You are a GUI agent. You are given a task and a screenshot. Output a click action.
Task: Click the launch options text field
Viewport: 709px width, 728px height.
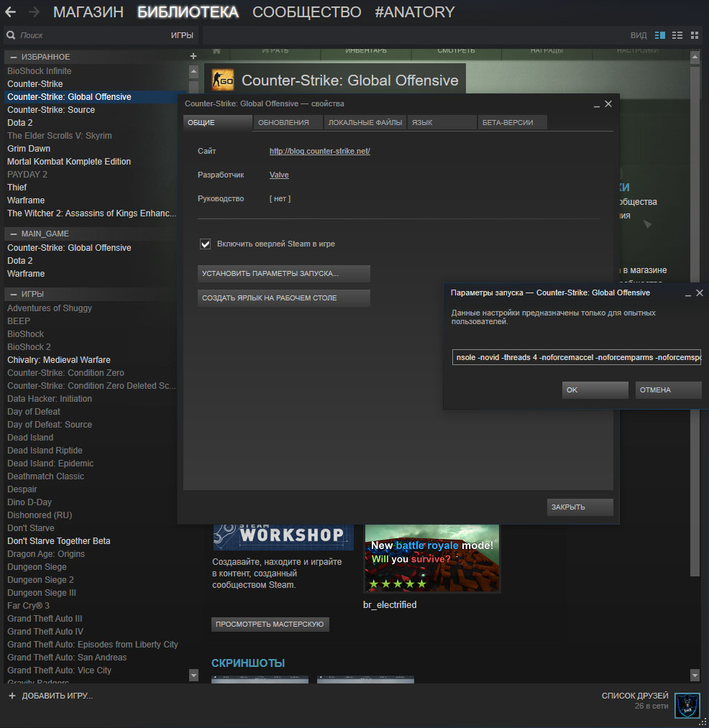pyautogui.click(x=577, y=357)
